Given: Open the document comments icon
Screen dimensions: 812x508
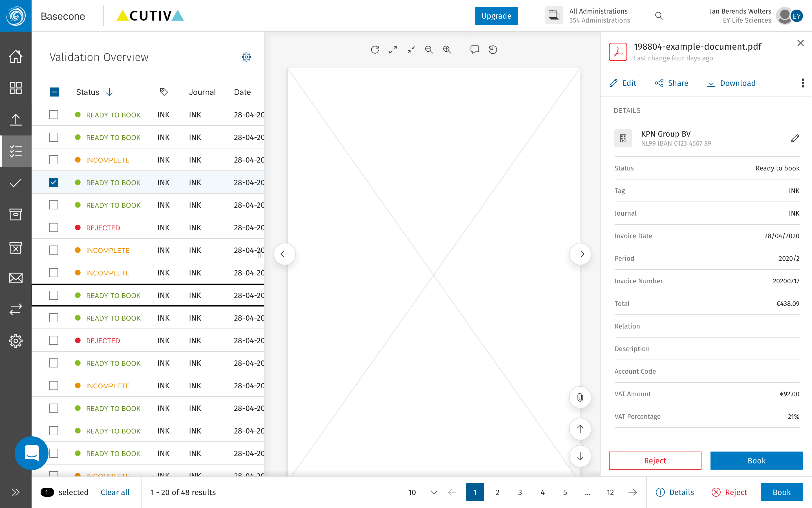Looking at the screenshot, I should coord(475,50).
